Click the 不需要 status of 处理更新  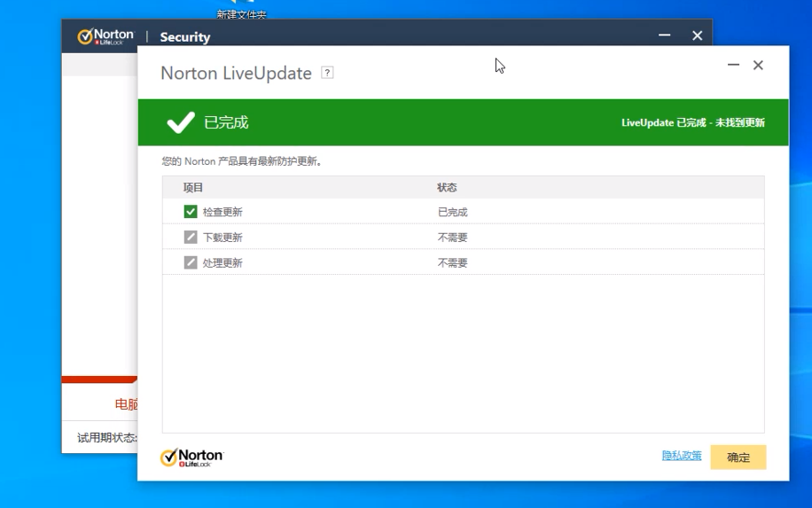(453, 262)
